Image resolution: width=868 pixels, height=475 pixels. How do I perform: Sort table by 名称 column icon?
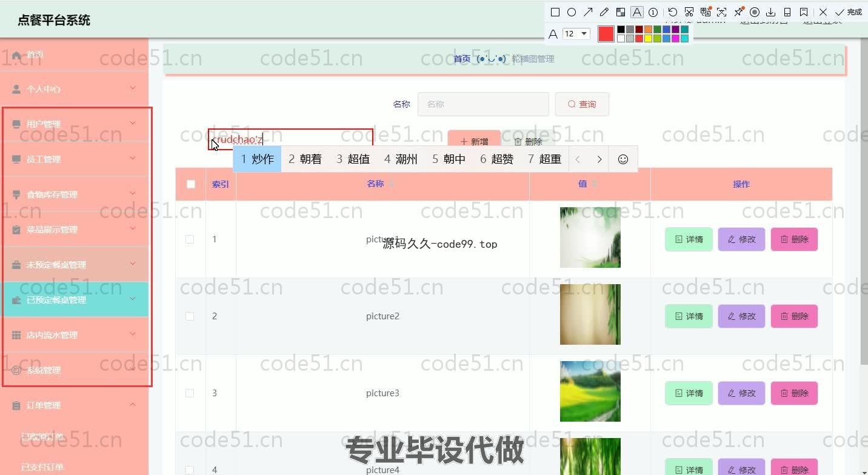[x=390, y=184]
